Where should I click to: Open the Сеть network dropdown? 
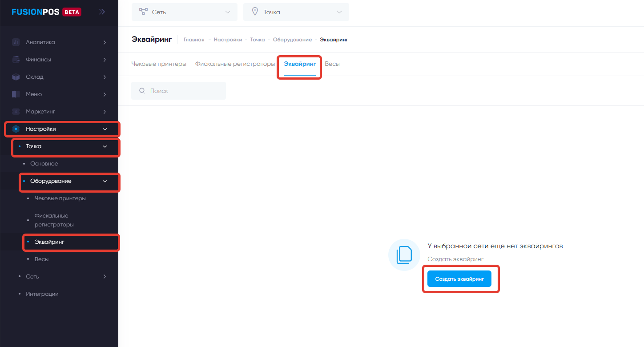pos(185,12)
